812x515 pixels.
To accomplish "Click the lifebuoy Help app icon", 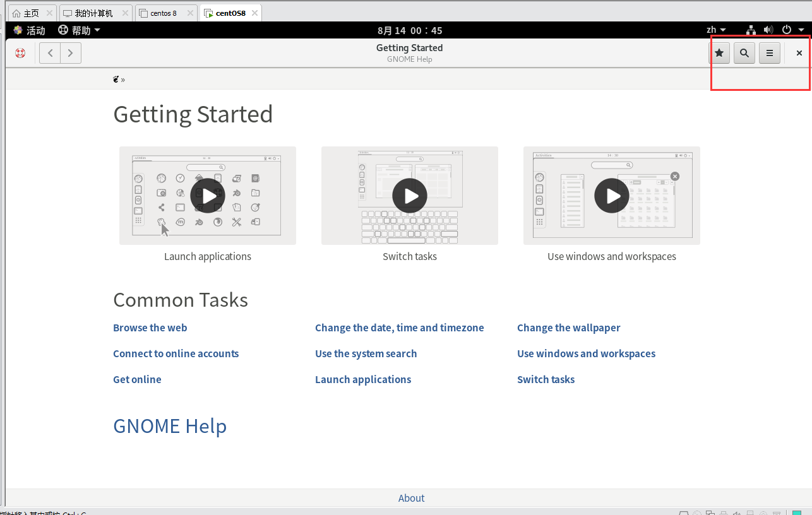I will coord(20,53).
